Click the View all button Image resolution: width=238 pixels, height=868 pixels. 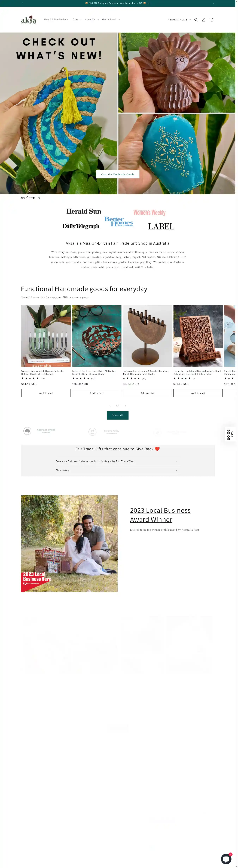pos(118,416)
